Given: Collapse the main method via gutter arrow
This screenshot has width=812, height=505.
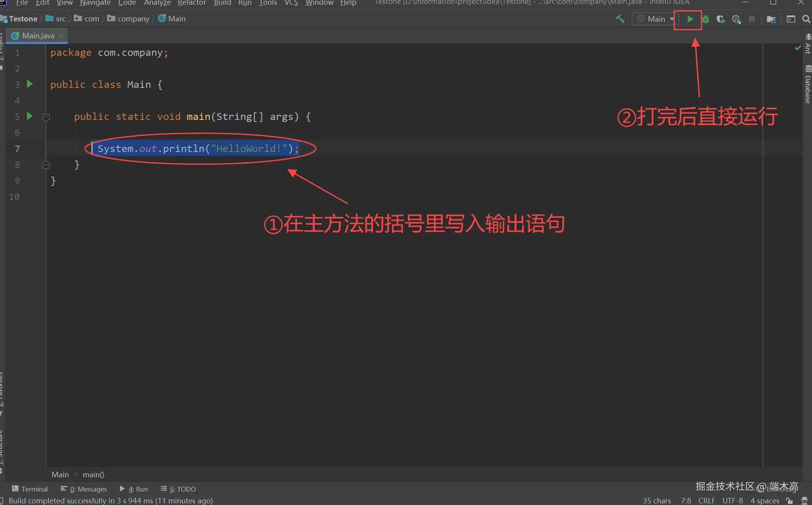Looking at the screenshot, I should point(46,117).
